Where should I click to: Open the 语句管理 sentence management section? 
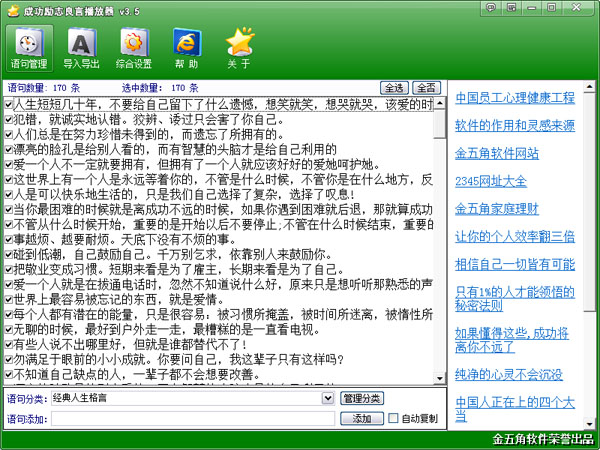pyautogui.click(x=29, y=48)
